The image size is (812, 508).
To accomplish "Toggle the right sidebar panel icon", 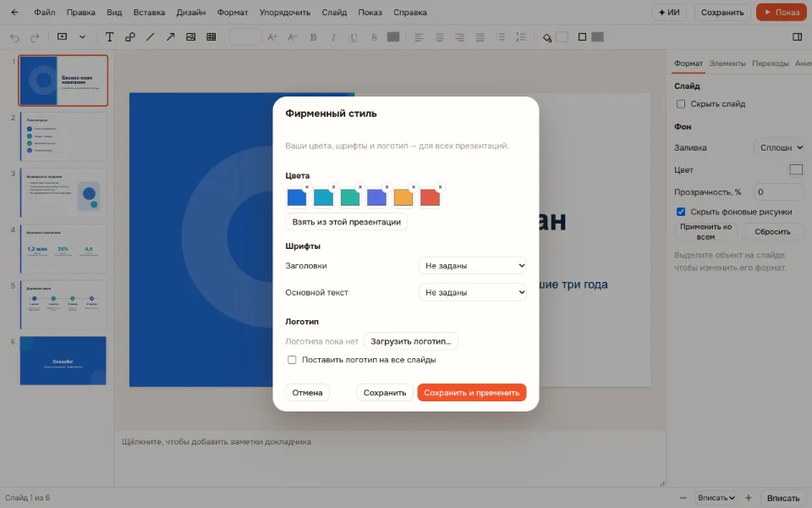I will 797,36.
